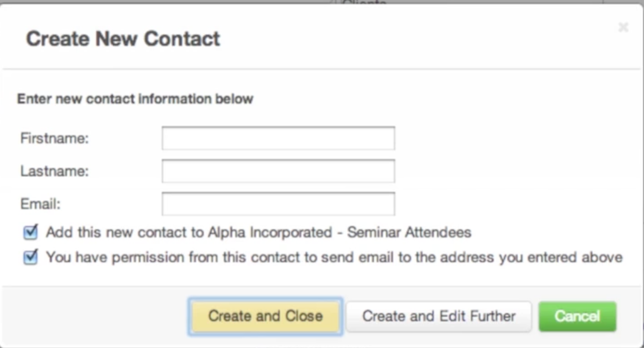Screen dimensions: 644x348
Task: Hit the green Cancel button
Action: (x=577, y=316)
